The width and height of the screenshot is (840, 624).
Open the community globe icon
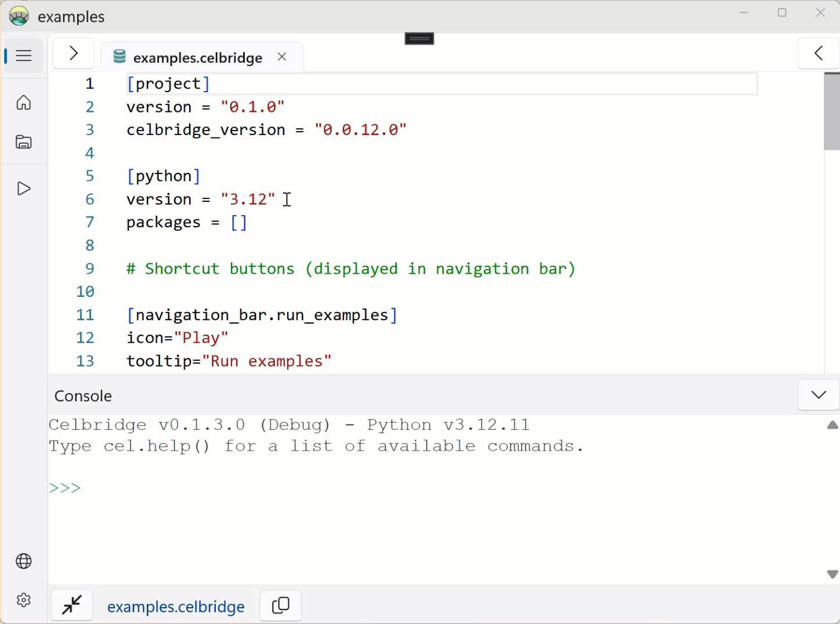click(x=24, y=561)
